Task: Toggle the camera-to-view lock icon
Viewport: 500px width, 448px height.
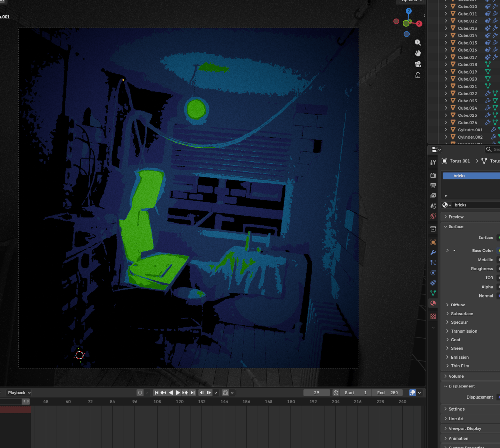Action: click(x=418, y=75)
